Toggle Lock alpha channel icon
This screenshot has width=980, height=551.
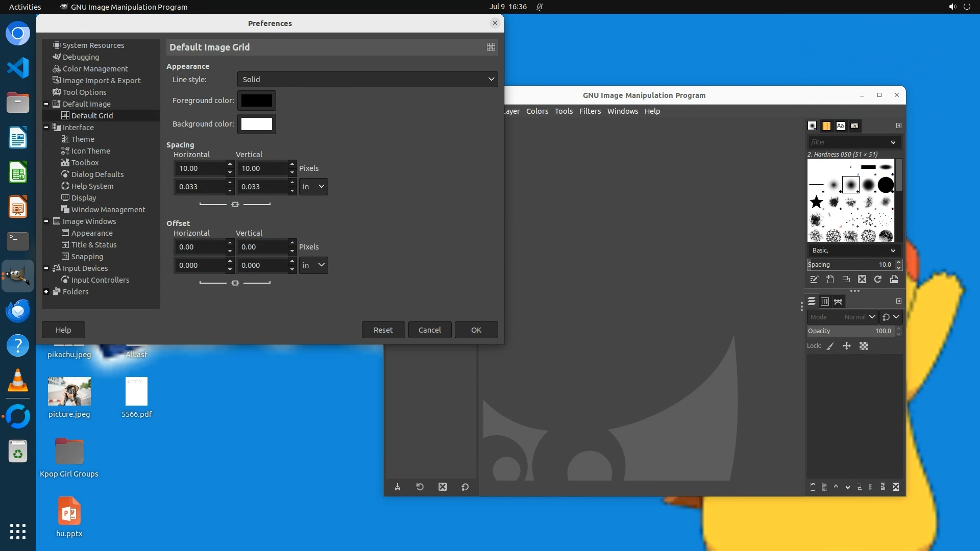coord(864,346)
